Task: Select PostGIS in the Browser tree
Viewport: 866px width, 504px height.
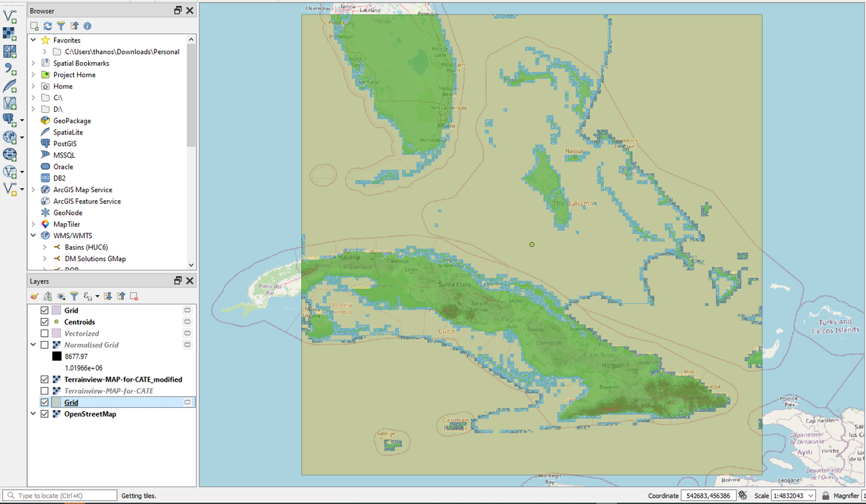Action: pos(65,143)
